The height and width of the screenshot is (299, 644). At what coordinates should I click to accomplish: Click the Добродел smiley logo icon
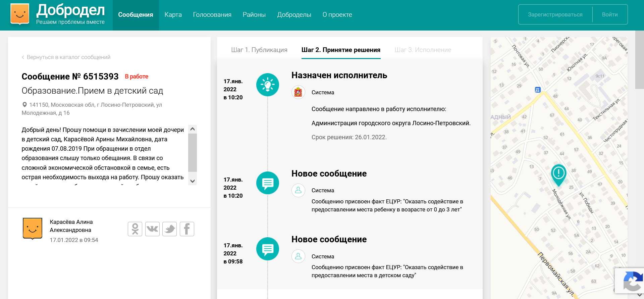[20, 14]
